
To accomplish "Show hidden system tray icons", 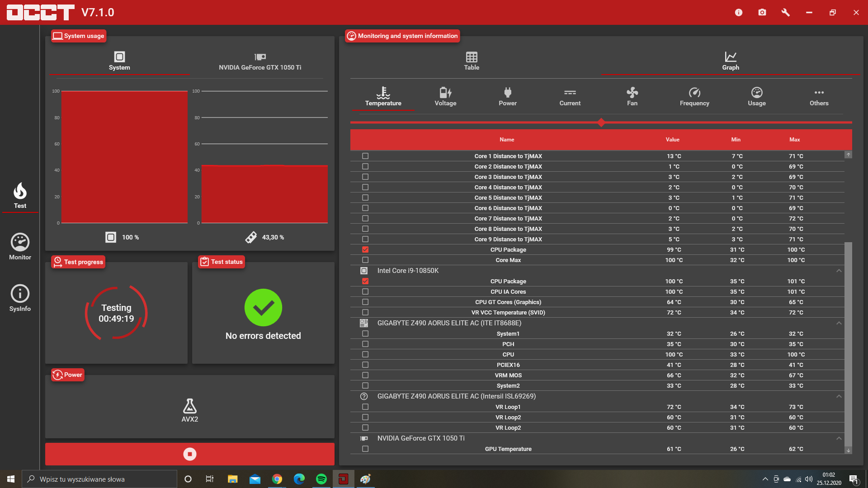I will (x=765, y=479).
